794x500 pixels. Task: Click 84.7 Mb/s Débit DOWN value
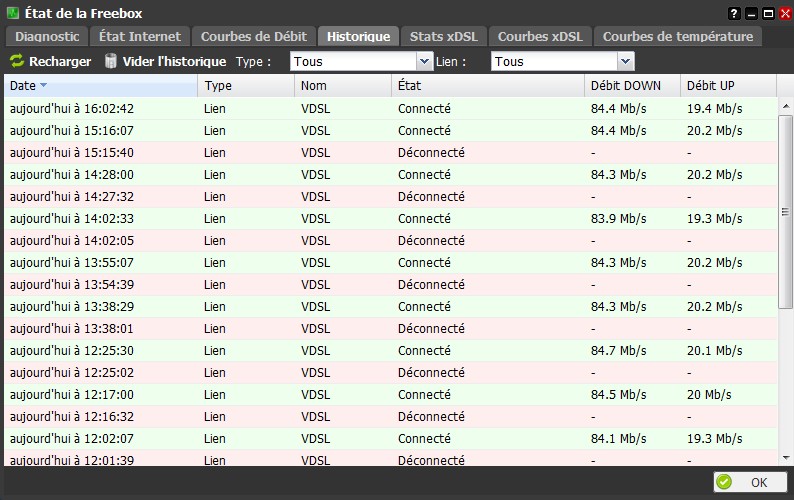click(x=618, y=351)
